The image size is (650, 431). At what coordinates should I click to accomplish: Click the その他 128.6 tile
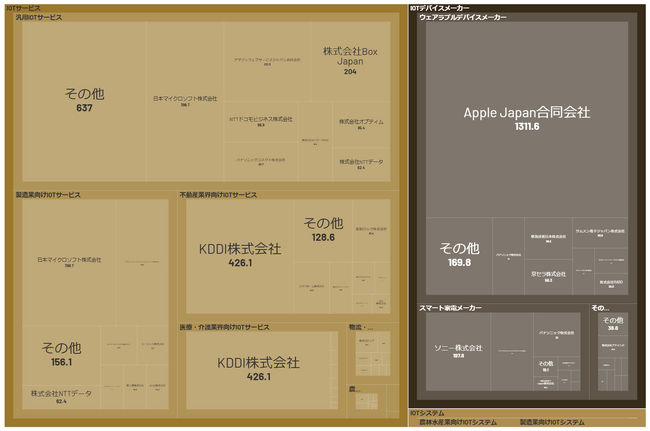[x=323, y=229]
